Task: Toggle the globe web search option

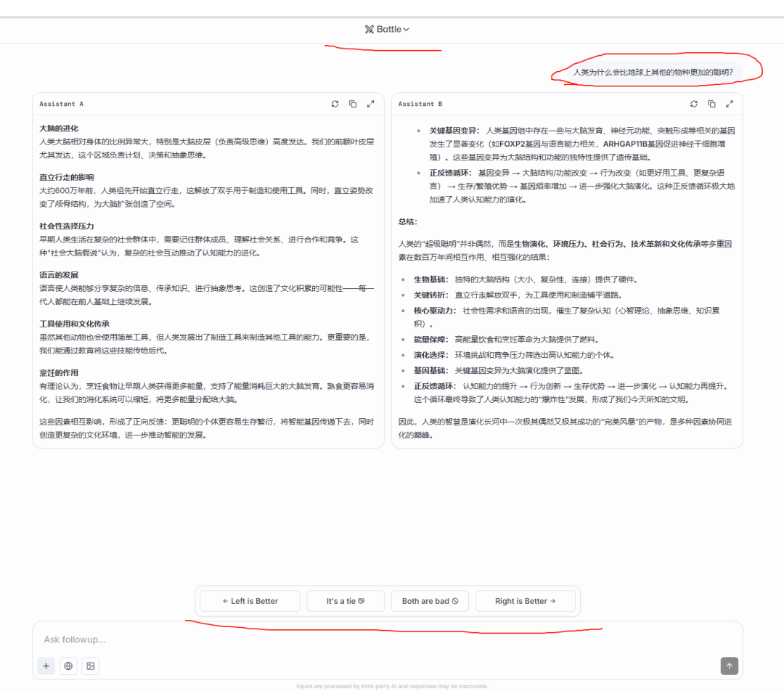Action: pyautogui.click(x=68, y=666)
